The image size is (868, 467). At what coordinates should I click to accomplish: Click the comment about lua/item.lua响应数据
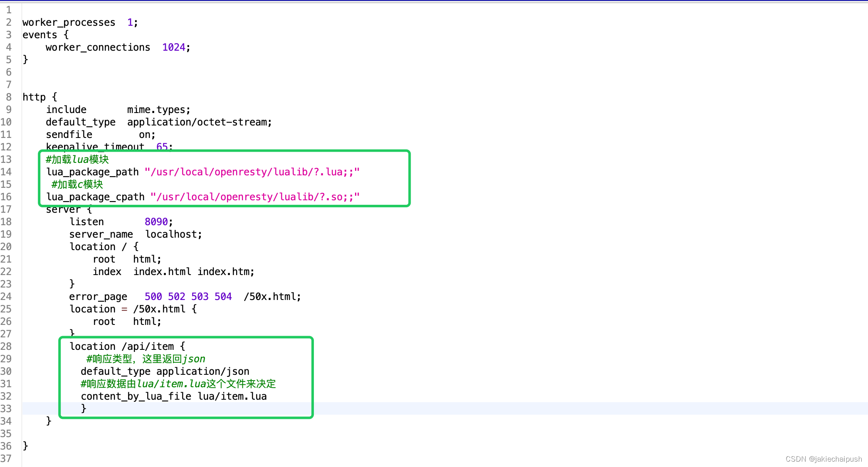178,384
